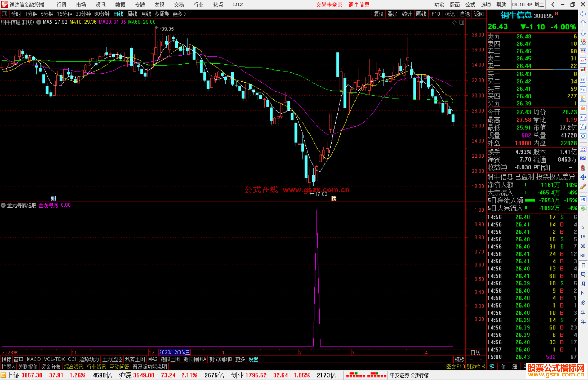
Task: Switch to the 周线 weekly chart tab
Action: (132, 14)
